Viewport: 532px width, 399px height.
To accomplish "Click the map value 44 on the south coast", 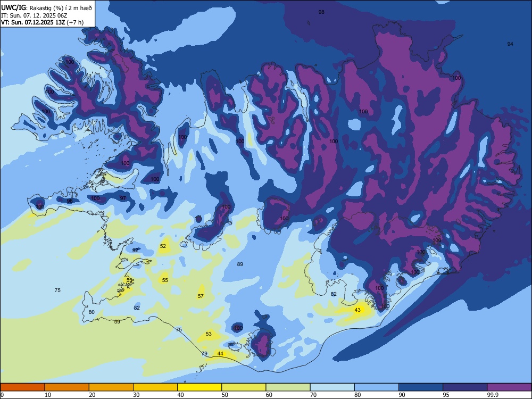I will coord(220,354).
